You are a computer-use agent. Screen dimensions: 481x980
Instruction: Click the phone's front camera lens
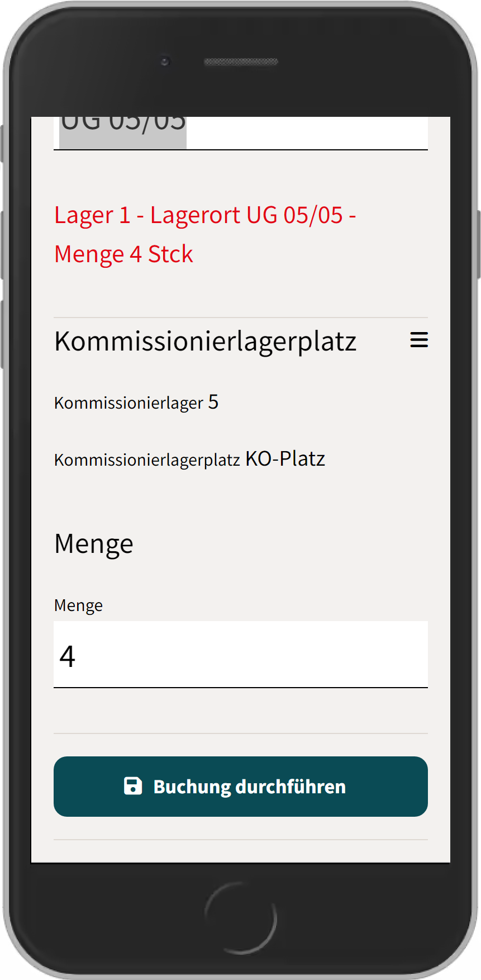click(165, 61)
